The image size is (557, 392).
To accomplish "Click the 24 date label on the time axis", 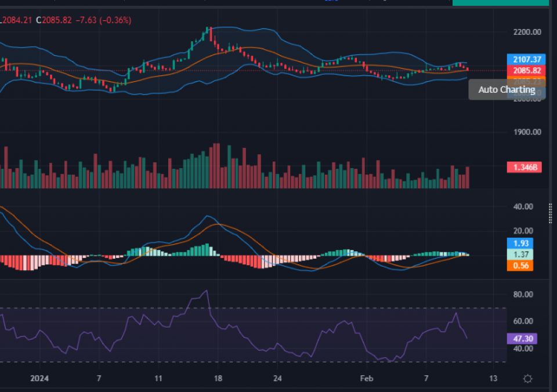I will [x=277, y=379].
